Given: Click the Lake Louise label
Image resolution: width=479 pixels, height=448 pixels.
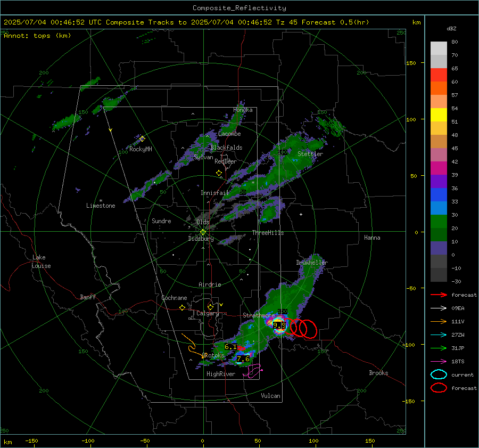Looking at the screenshot, I should pos(41,262).
